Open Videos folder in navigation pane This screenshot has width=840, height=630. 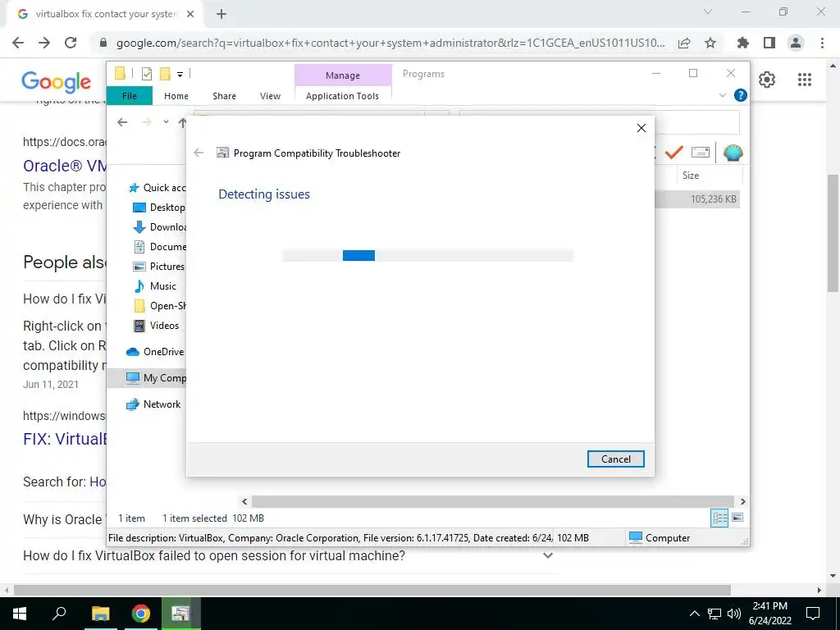click(x=156, y=325)
